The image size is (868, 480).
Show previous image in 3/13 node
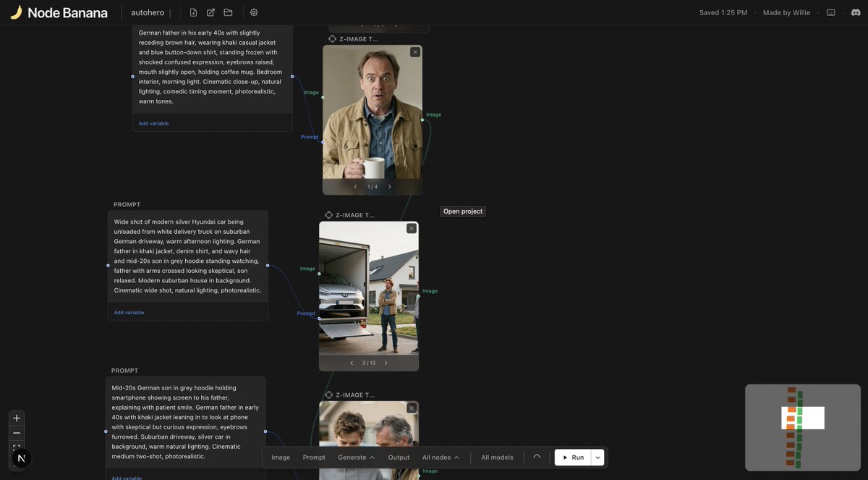[x=352, y=363]
